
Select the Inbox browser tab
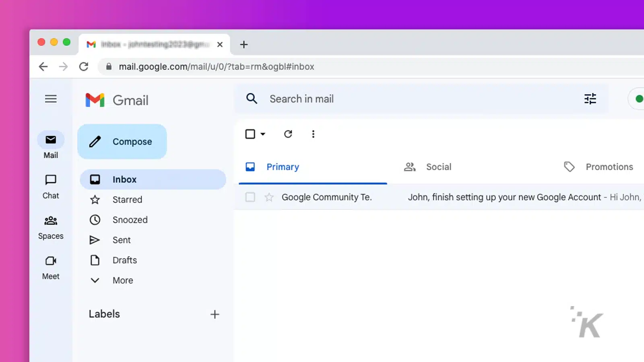[154, 44]
